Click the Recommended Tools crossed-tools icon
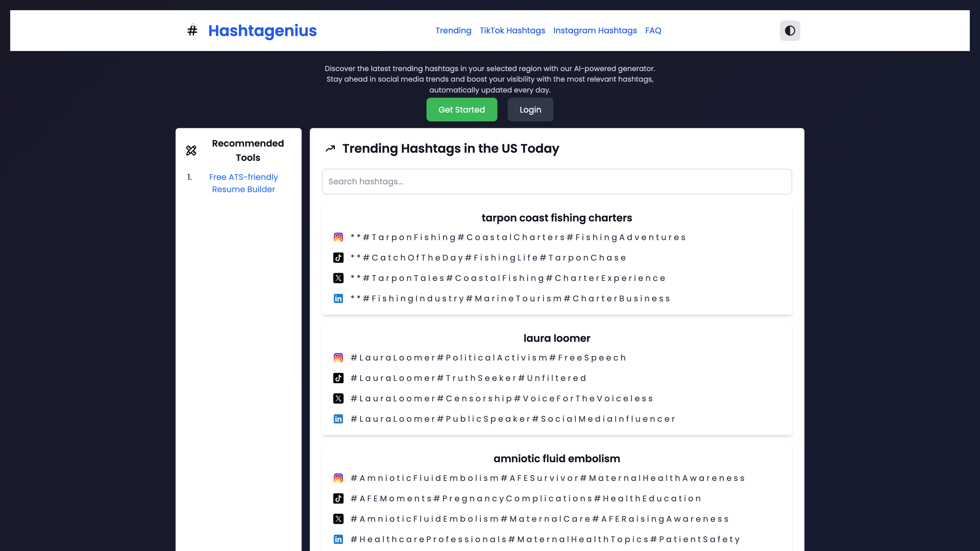 pyautogui.click(x=191, y=151)
